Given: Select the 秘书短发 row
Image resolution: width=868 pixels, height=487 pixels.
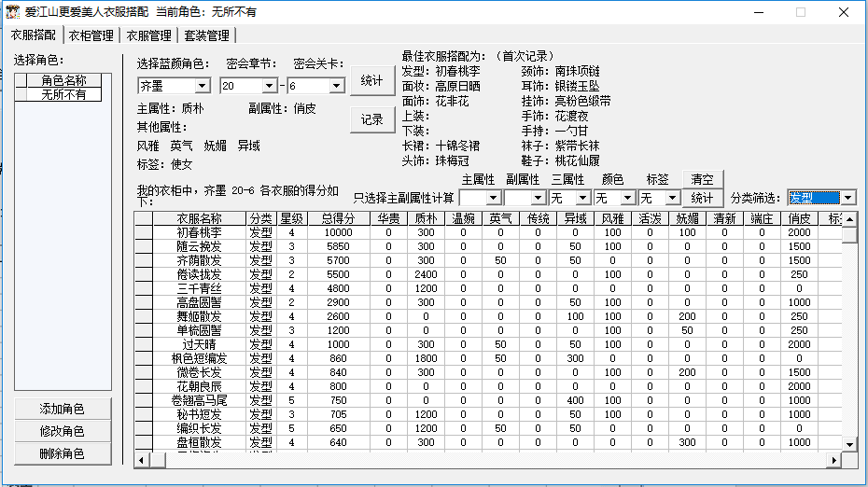Looking at the screenshot, I should [x=488, y=414].
